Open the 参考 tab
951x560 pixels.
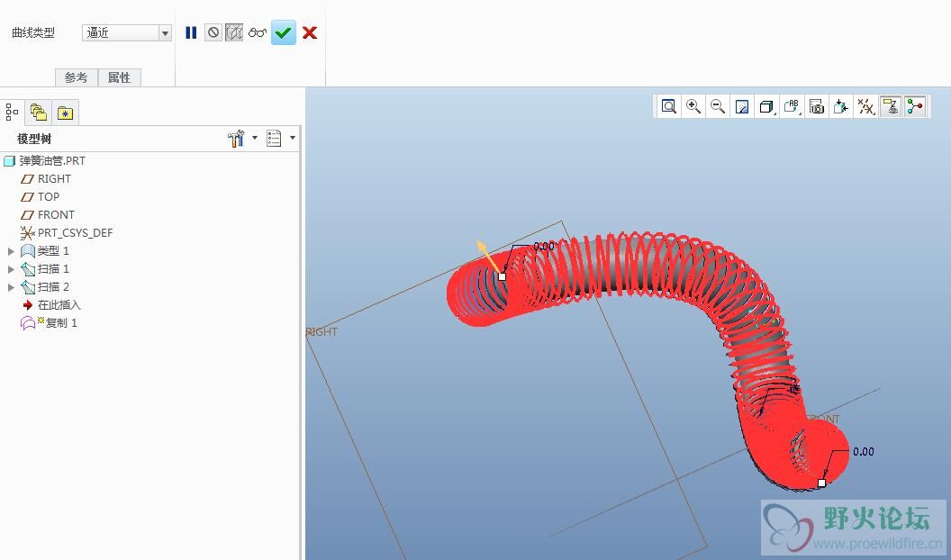76,77
